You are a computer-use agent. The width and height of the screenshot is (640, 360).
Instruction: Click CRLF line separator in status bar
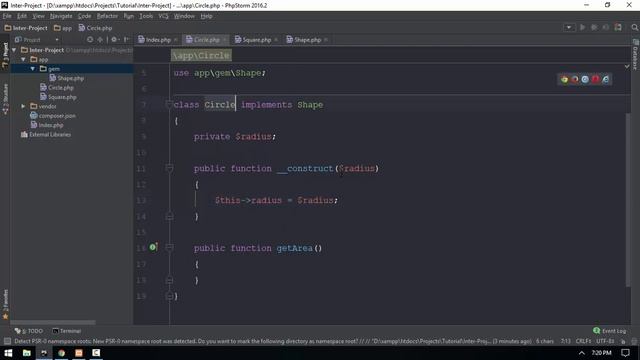pyautogui.click(x=583, y=341)
